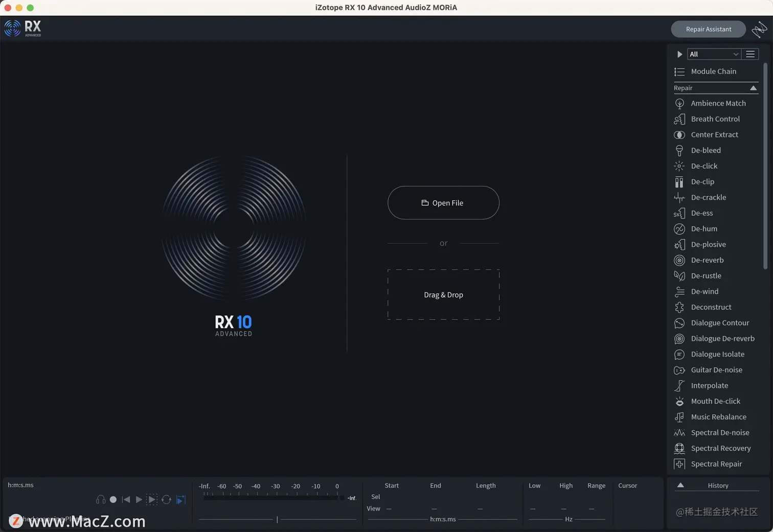
Task: Select the Spectral Repair module
Action: [708, 464]
